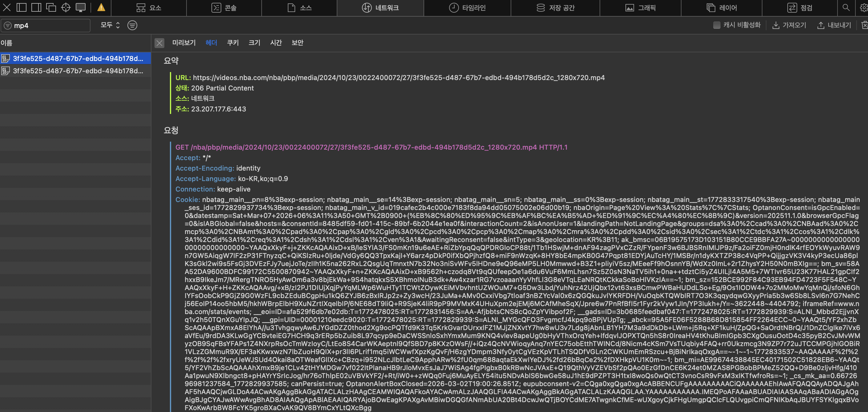Select the 네트워크 tab
868x412 pixels.
380,8
